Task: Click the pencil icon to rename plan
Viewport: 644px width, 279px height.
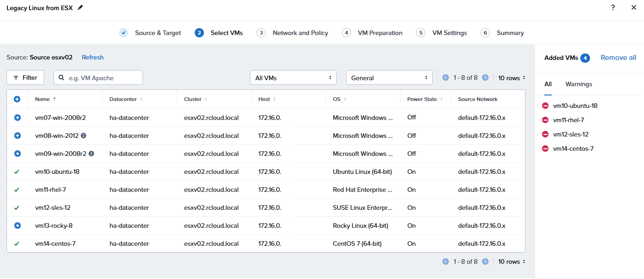Action: pyautogui.click(x=81, y=8)
